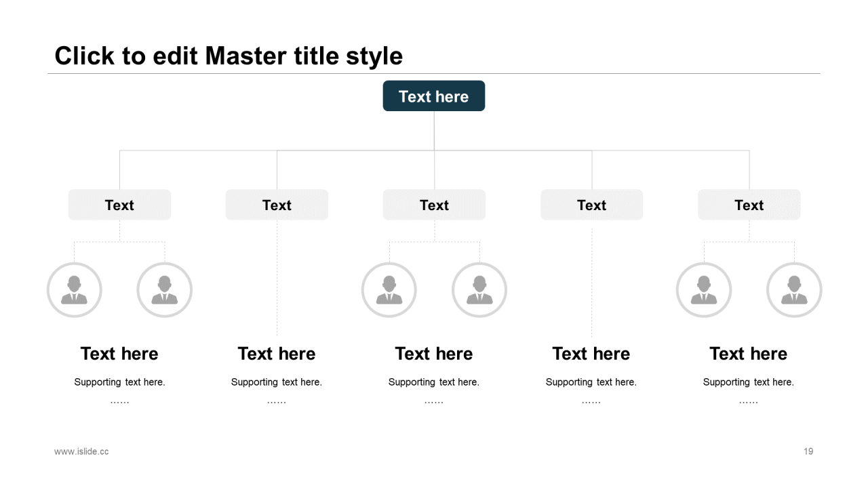Click the fourth gray 'Text' box from the left

[x=591, y=205]
